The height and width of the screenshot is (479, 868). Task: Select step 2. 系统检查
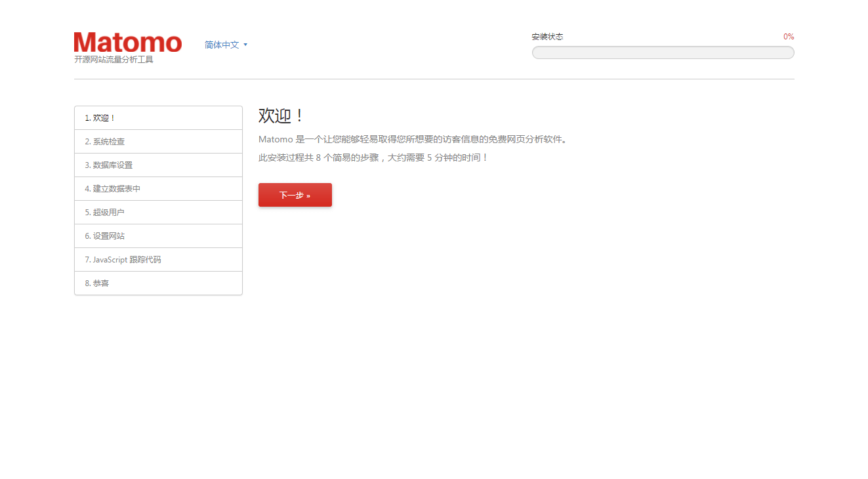coord(158,142)
